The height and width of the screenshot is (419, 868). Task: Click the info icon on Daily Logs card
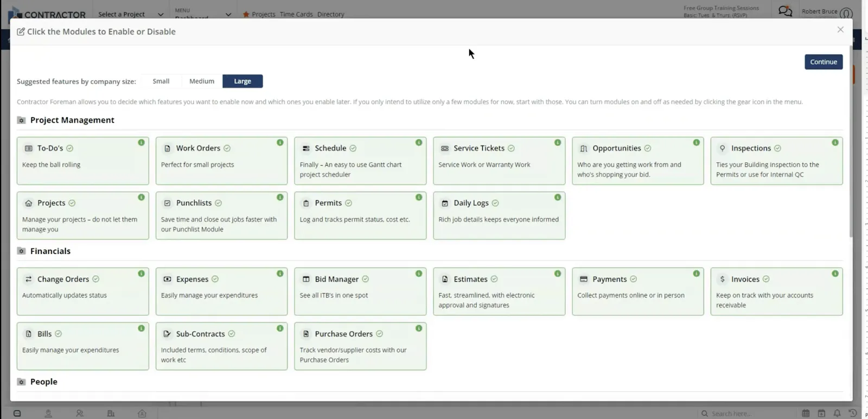(x=558, y=198)
